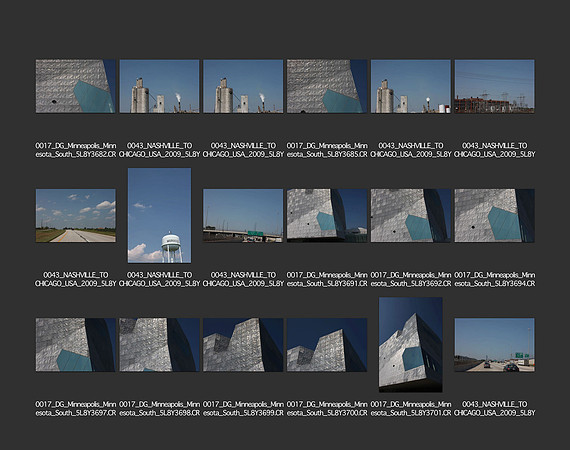Select thumbnail of file 5L8Y3694
The width and height of the screenshot is (570, 450).
[494, 215]
